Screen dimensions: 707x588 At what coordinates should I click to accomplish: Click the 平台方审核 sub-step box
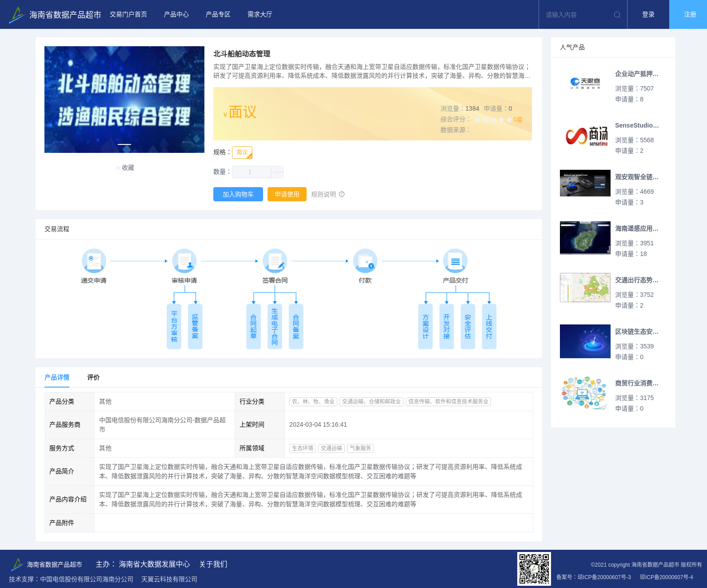pos(174,326)
